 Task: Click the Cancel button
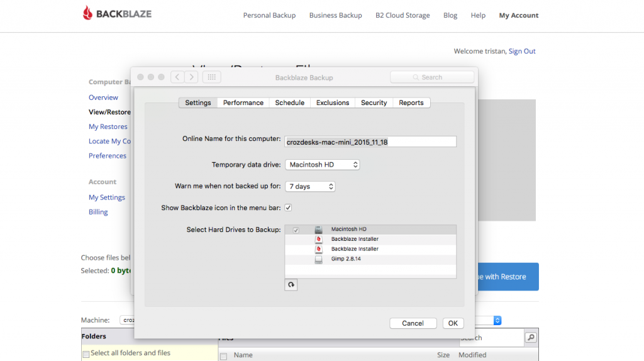coord(413,323)
